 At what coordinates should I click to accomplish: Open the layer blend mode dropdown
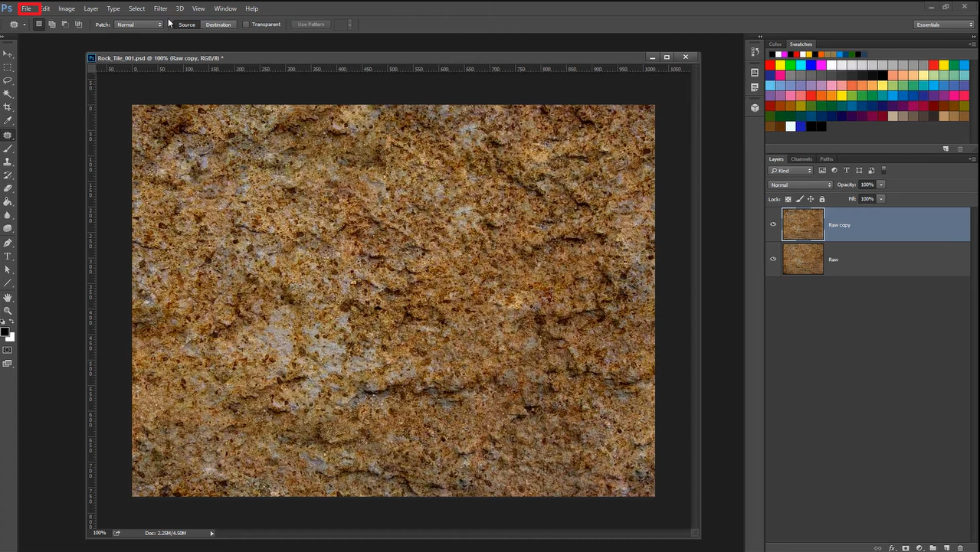click(x=801, y=185)
